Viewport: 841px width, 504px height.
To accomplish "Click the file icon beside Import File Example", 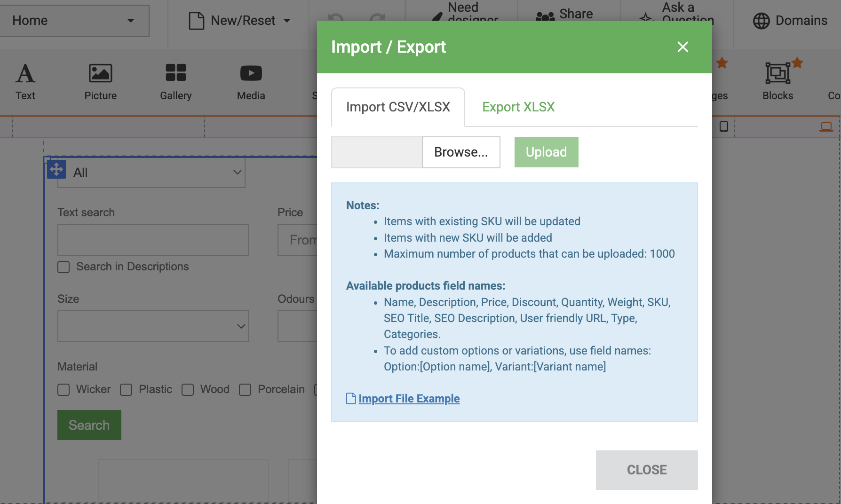I will 351,398.
